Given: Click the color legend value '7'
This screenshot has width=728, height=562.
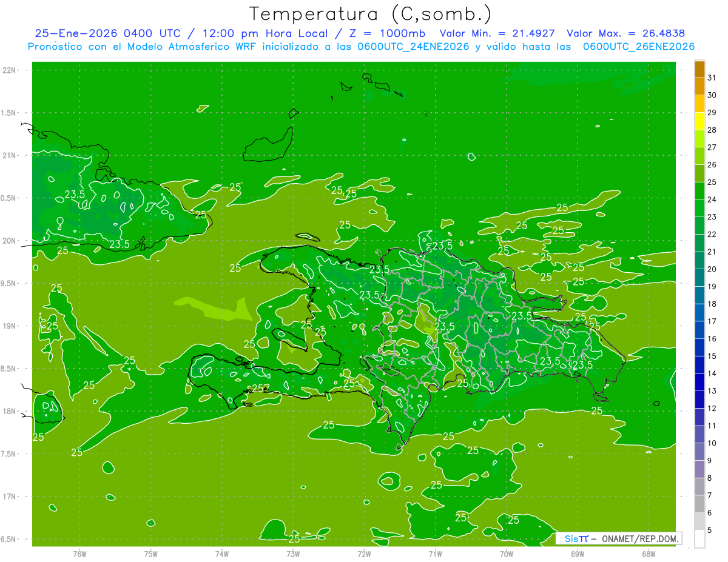Looking at the screenshot, I should point(710,496).
